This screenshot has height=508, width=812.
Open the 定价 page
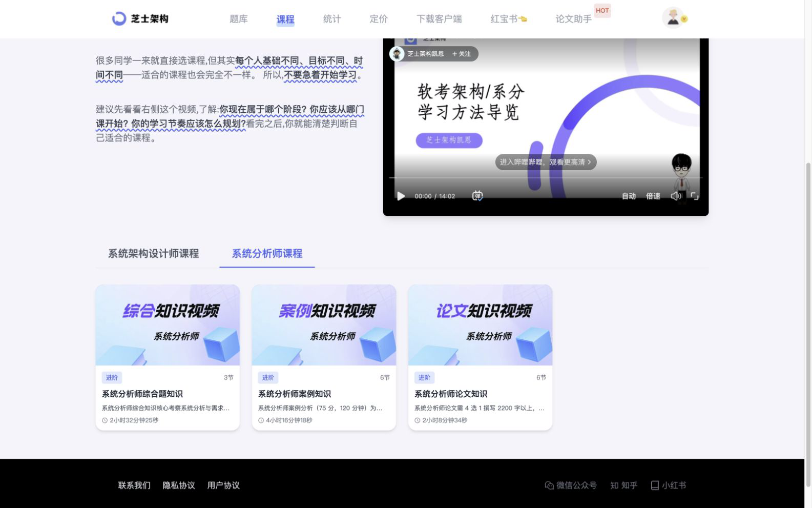(379, 19)
